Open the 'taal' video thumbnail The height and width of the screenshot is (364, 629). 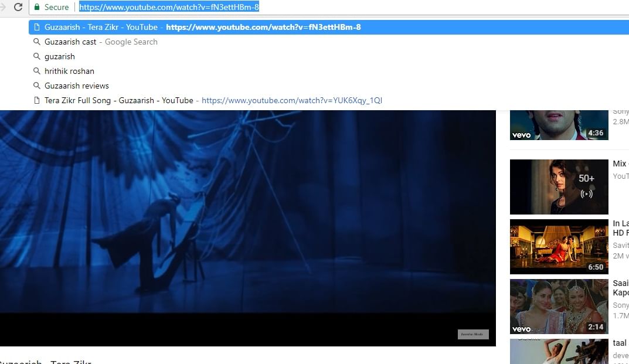point(559,352)
